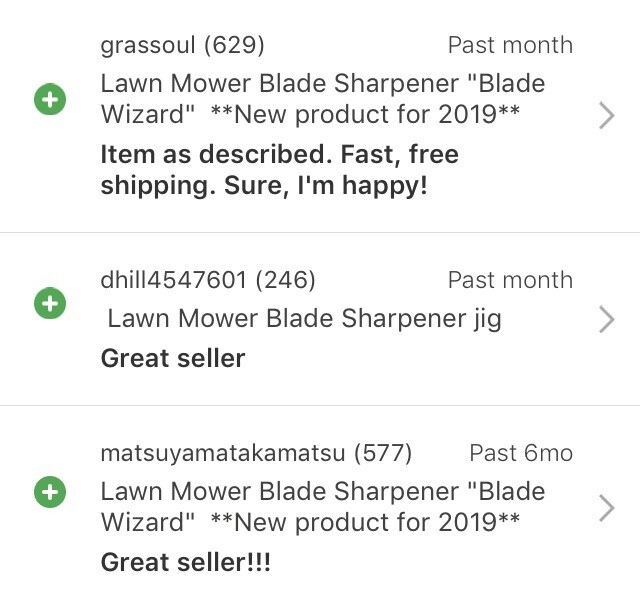This screenshot has width=640, height=606.
Task: Open grassoul's "Blade Wizard" sharpener item title
Action: [x=322, y=98]
